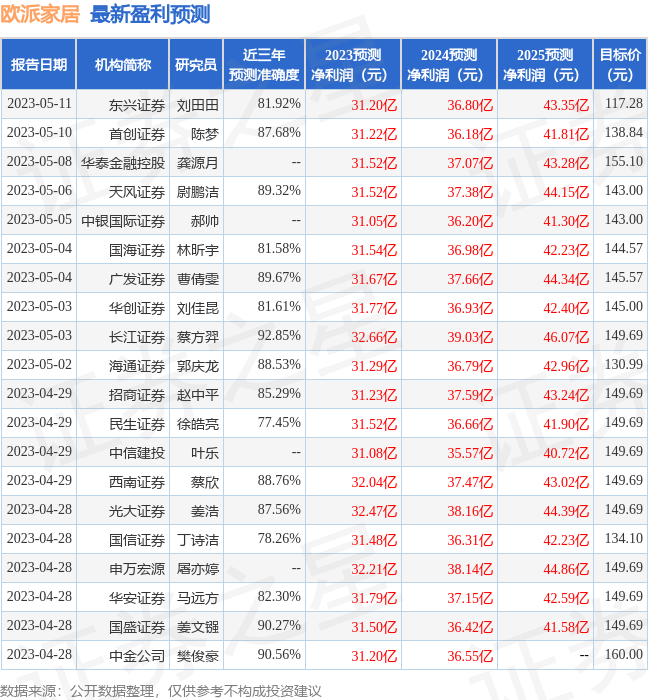Click accuracy value 89.32%
The width and height of the screenshot is (648, 700).
(x=279, y=191)
